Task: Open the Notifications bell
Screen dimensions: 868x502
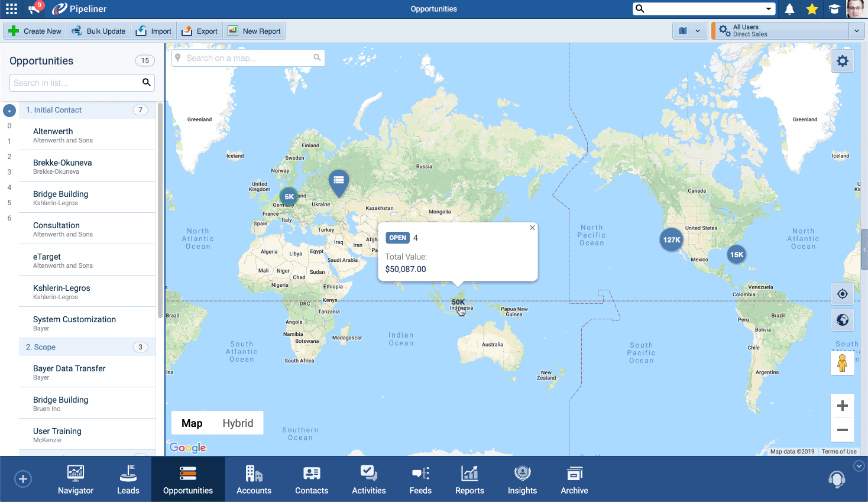Action: 791,9
